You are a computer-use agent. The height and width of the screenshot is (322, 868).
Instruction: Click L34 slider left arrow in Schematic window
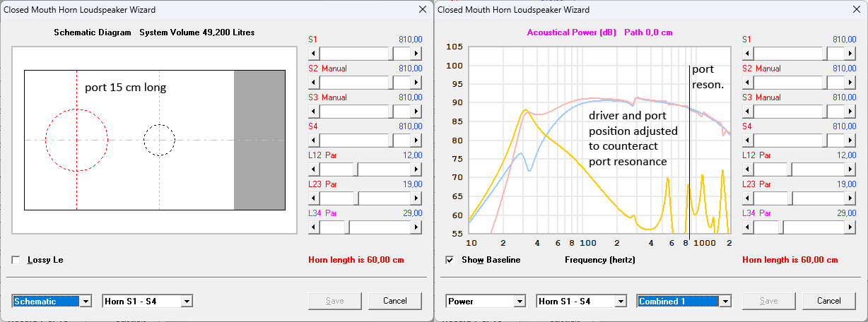pos(315,227)
